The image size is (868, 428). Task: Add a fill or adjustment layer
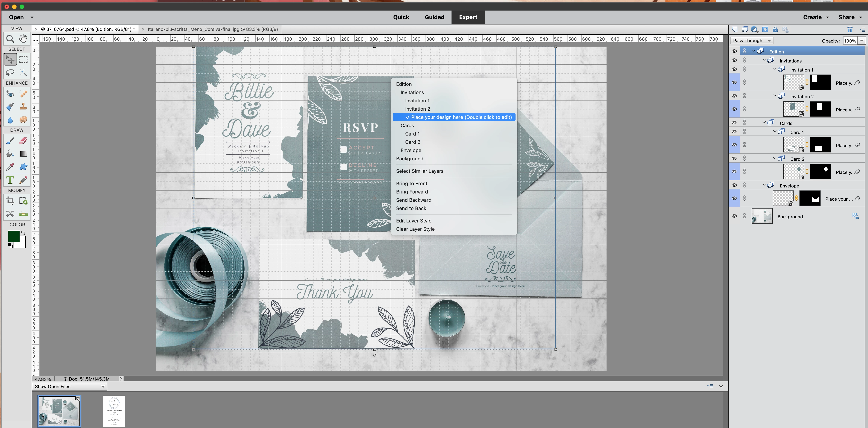coord(755,30)
